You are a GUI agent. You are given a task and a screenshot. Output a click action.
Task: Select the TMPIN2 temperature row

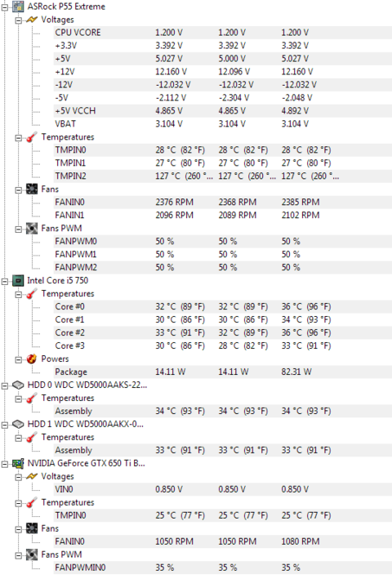point(223,176)
